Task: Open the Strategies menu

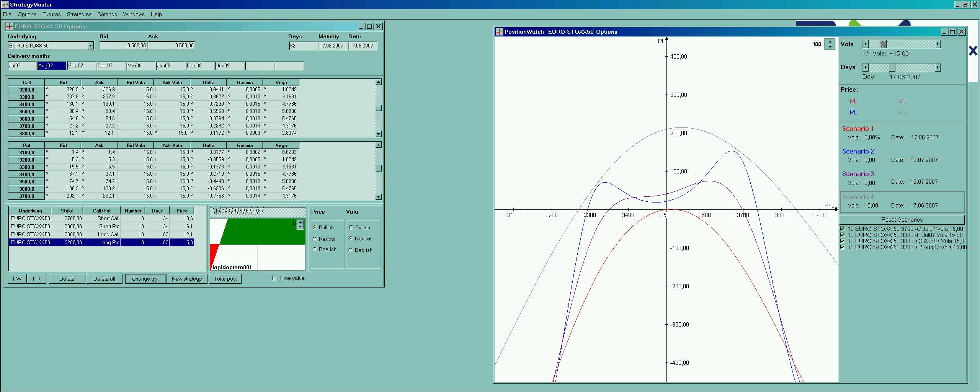Action: (79, 14)
